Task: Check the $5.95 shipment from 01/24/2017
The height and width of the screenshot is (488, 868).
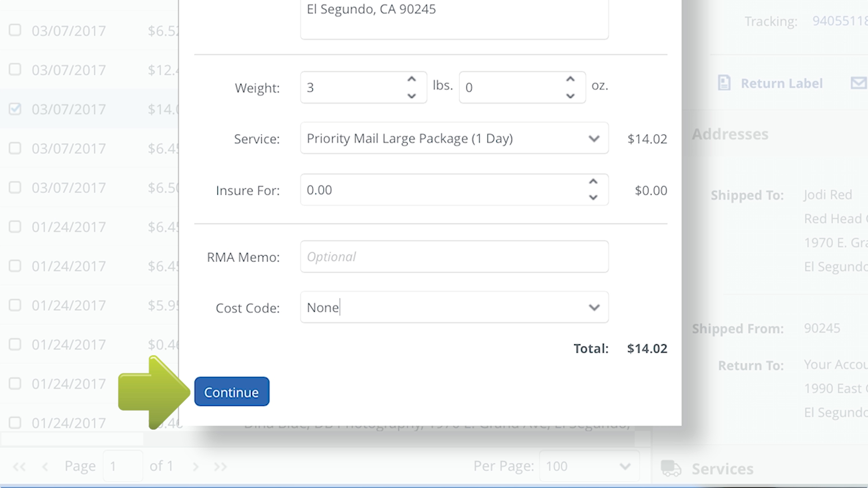Action: point(15,305)
